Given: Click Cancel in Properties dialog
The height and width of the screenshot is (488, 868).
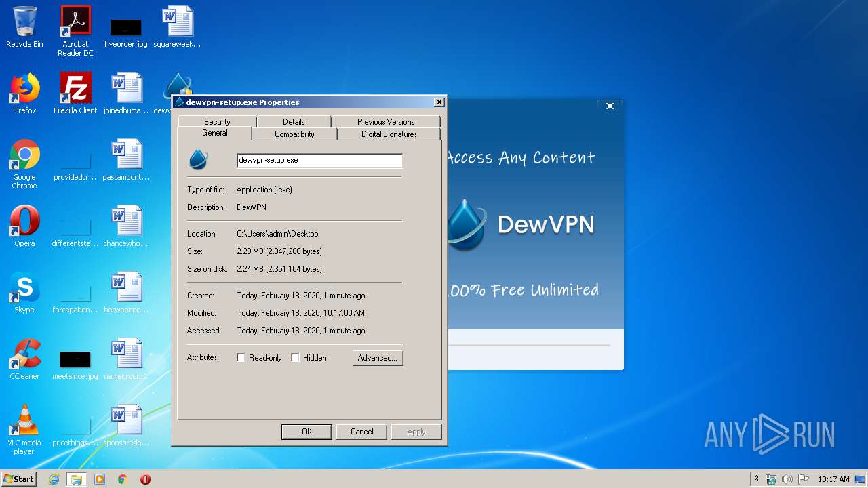Looking at the screenshot, I should (x=362, y=432).
